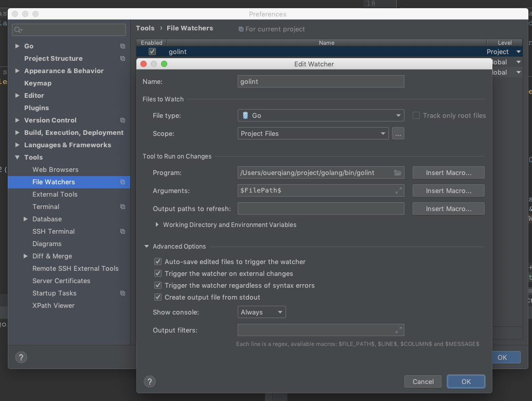Screen dimensions: 532x401
Task: Click the project-level icon next to Go
Action: click(x=122, y=46)
